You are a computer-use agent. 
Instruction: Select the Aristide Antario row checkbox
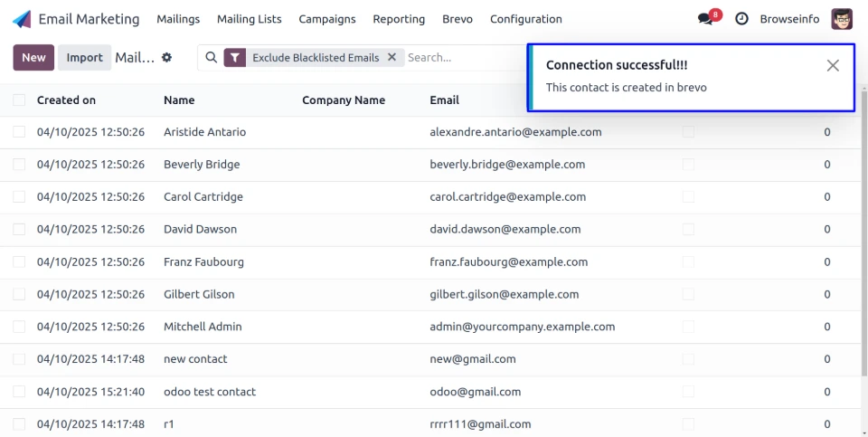coord(19,132)
